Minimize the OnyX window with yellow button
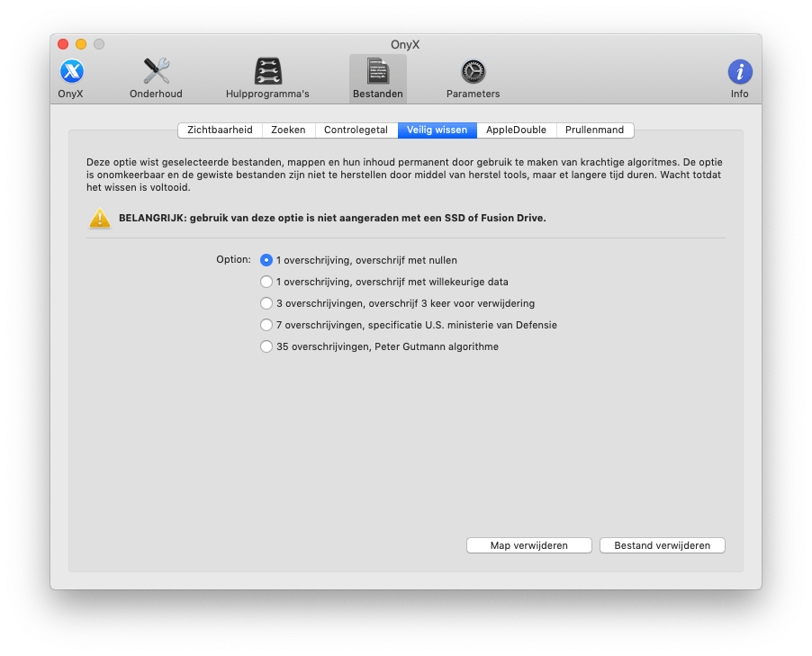 point(81,44)
